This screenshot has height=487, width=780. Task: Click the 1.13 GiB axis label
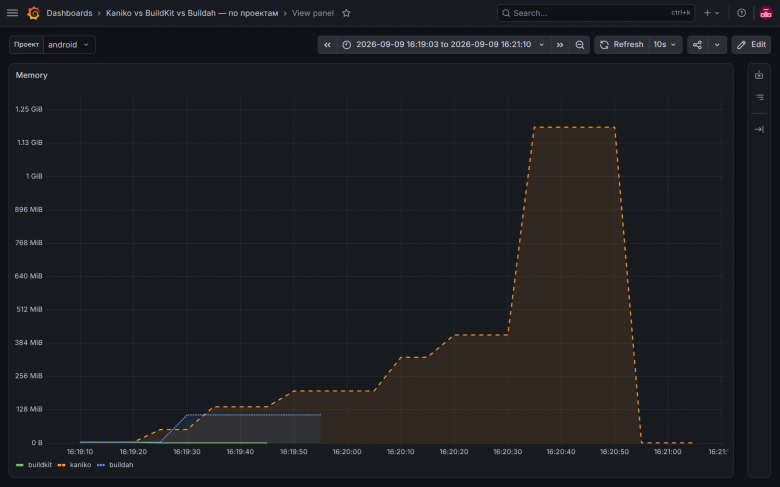[x=30, y=142]
